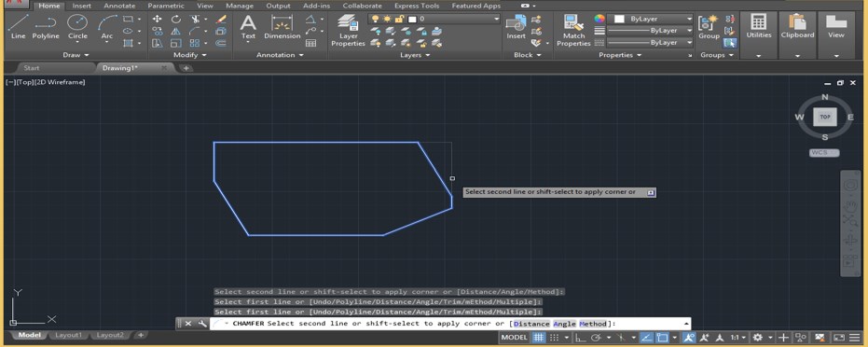Expand the Utilities panel

point(758,56)
